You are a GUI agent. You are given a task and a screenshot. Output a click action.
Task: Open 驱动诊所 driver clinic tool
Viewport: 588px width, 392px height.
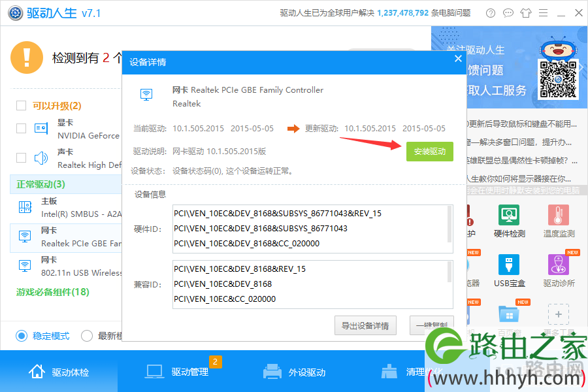[559, 271]
